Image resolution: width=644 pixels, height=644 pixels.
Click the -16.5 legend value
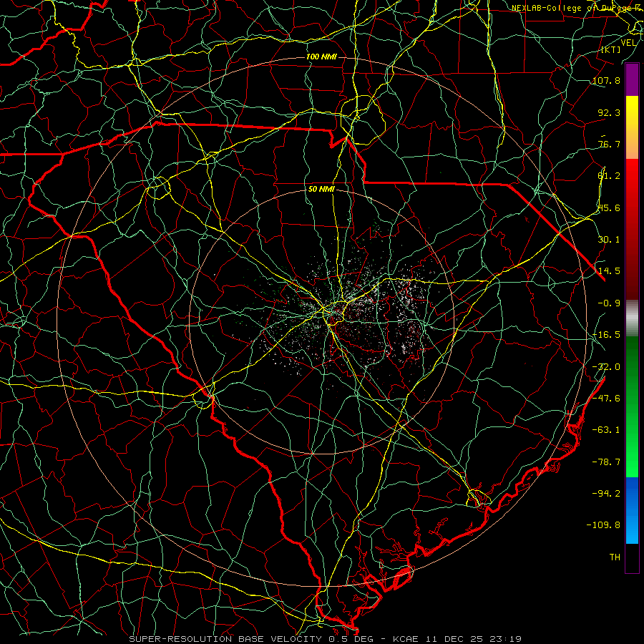[606, 335]
